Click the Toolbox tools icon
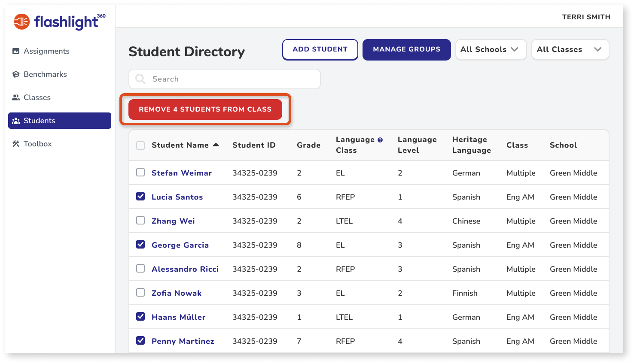This screenshot has width=634, height=364. [16, 144]
